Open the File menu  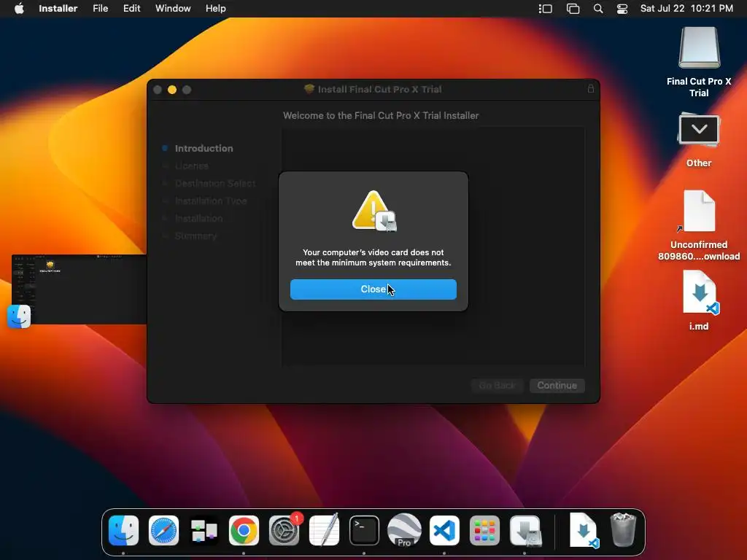pyautogui.click(x=100, y=9)
